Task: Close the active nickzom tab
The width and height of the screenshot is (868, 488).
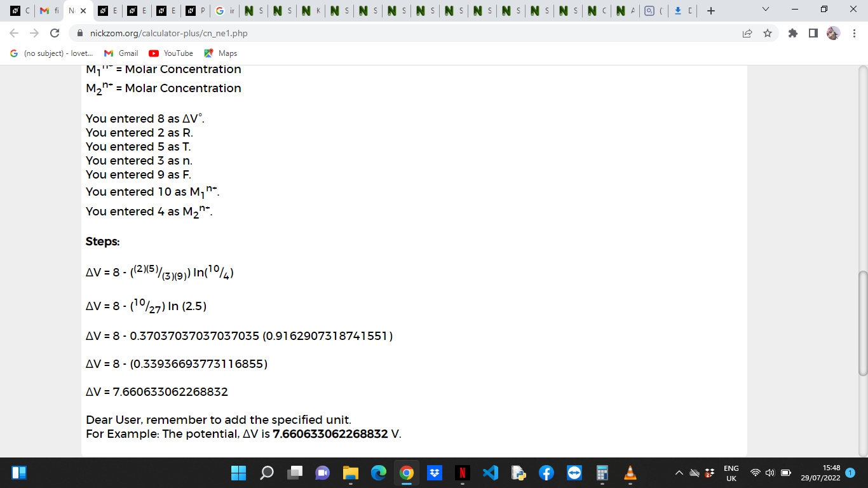Action: [83, 11]
